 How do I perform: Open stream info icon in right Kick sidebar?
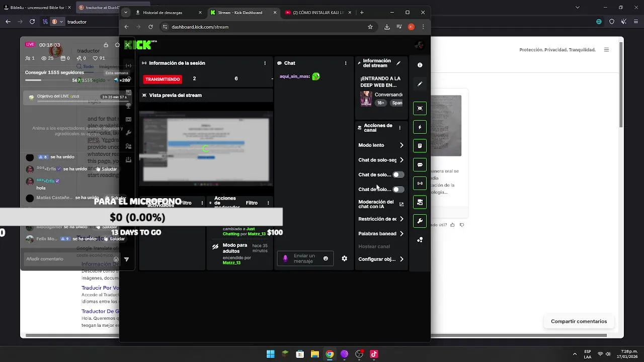coord(420,65)
